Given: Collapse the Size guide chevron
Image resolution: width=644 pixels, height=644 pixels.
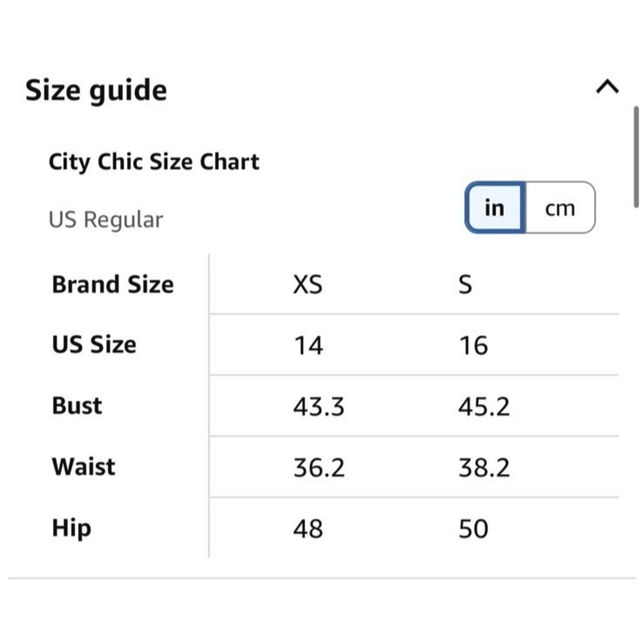Looking at the screenshot, I should click(x=607, y=87).
